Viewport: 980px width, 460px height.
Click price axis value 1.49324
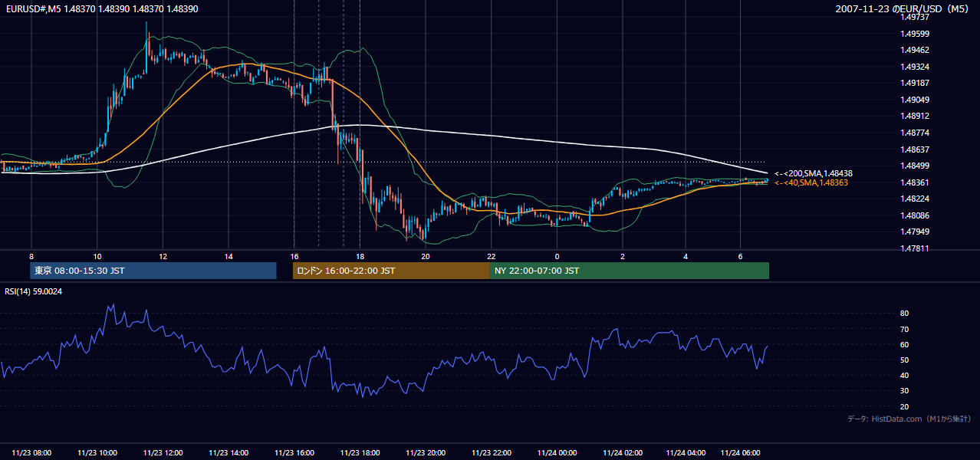click(x=915, y=67)
